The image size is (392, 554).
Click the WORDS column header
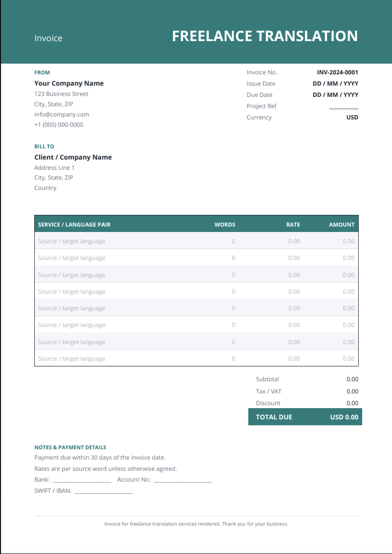coord(225,225)
